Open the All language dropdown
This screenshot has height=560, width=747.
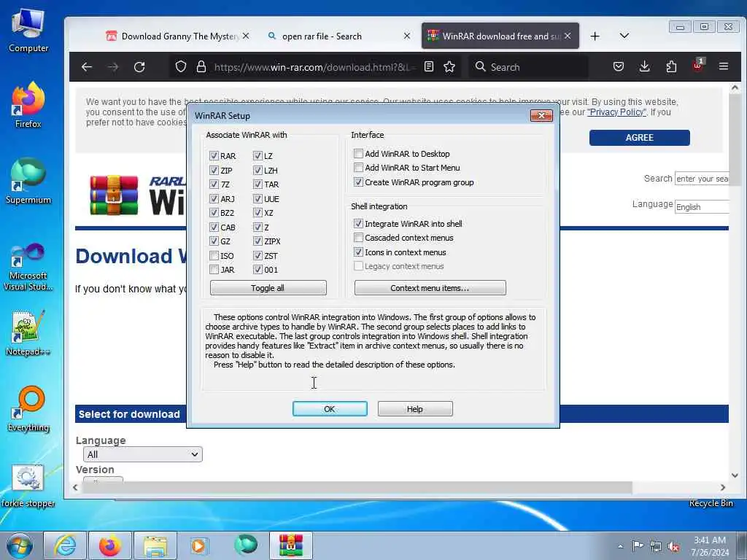coord(142,454)
